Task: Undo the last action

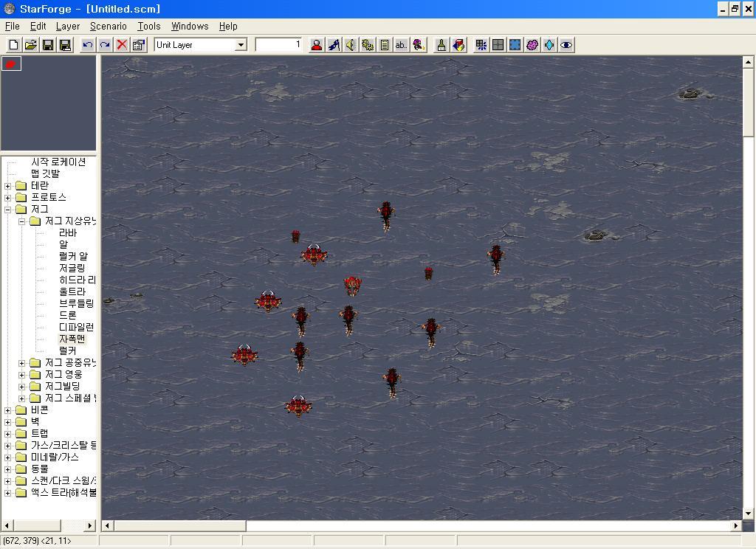Action: 87,45
